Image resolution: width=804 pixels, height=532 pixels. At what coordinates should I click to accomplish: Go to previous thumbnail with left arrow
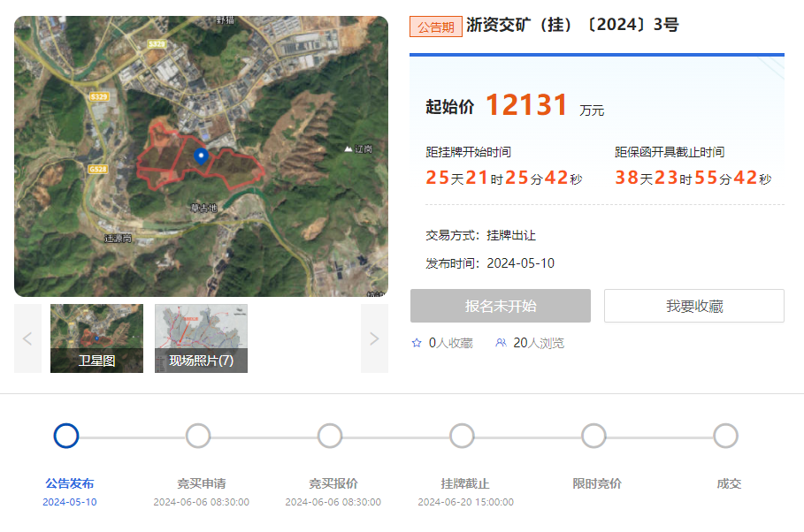click(x=27, y=338)
